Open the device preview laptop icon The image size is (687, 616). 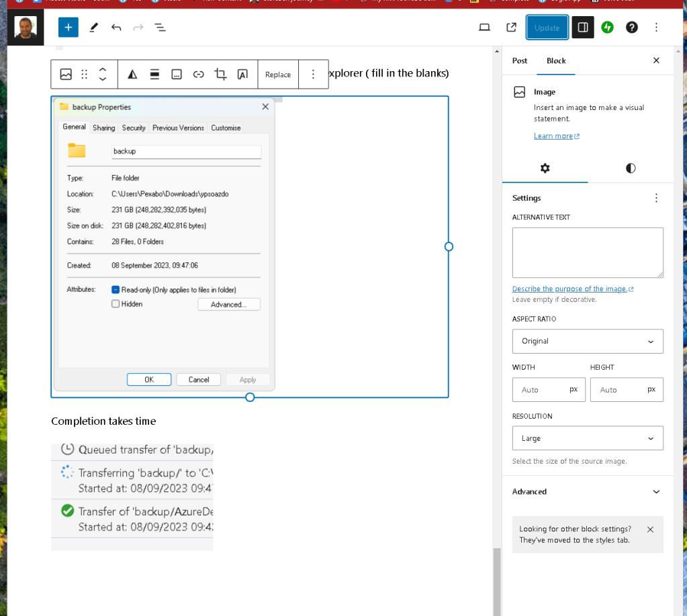(484, 28)
